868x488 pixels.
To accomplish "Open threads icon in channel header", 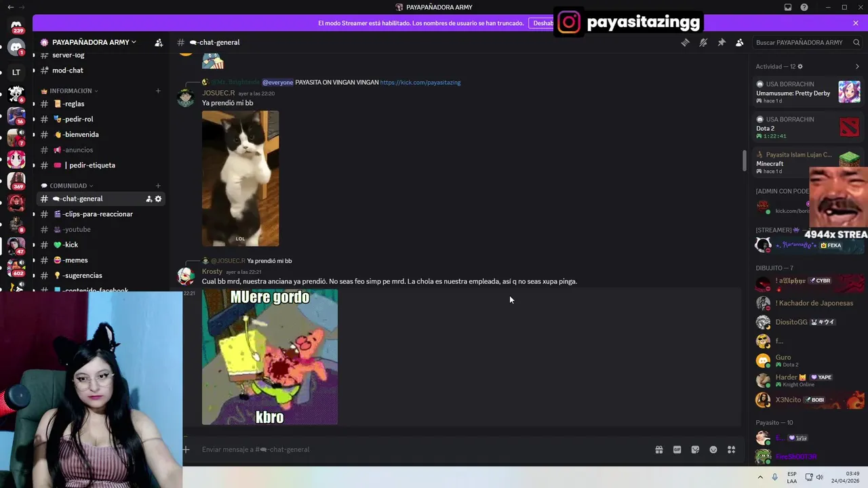I will (685, 42).
